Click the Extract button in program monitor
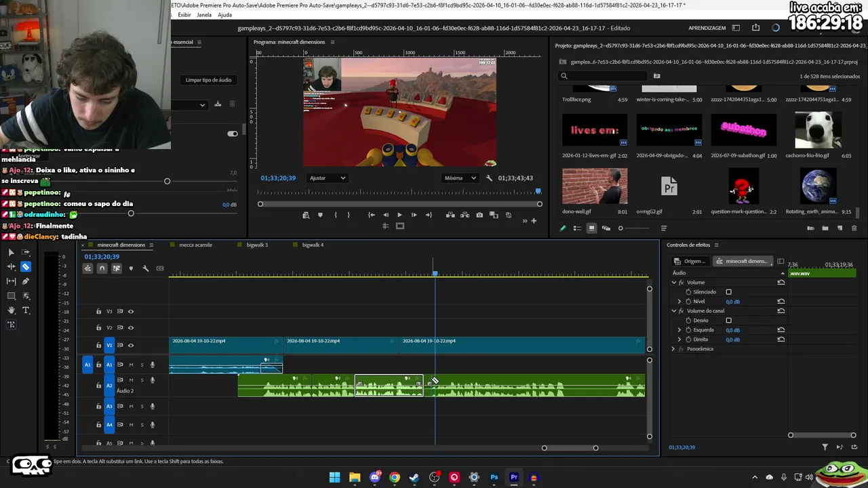Screen dimensions: 868x488 (465, 215)
